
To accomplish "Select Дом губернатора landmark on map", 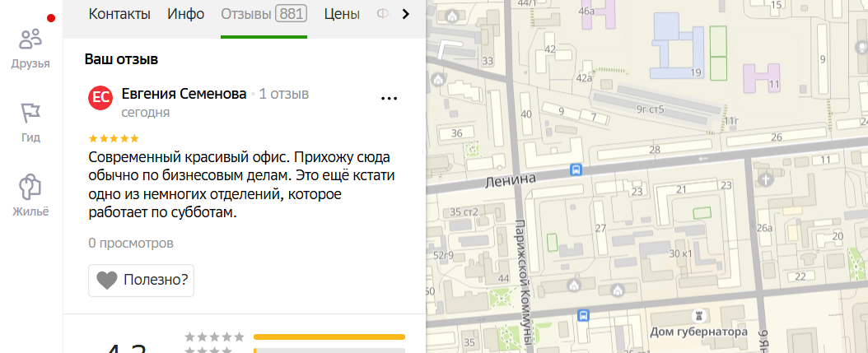I will point(698,332).
